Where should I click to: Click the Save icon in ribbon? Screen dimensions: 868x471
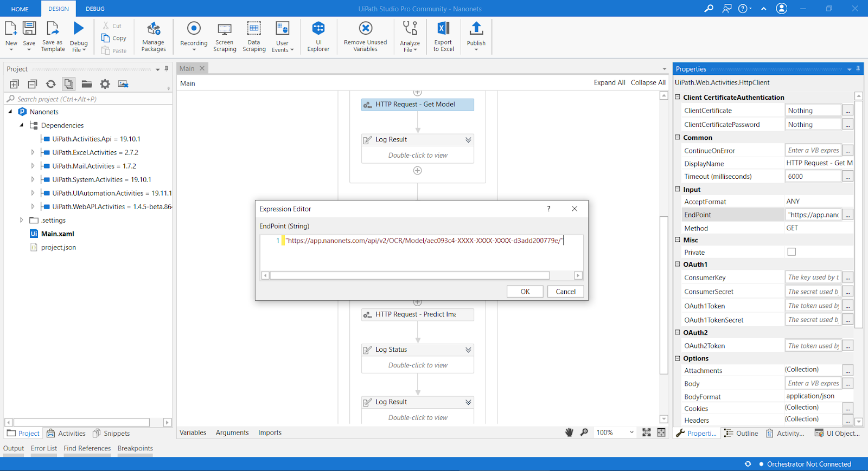pyautogui.click(x=29, y=29)
